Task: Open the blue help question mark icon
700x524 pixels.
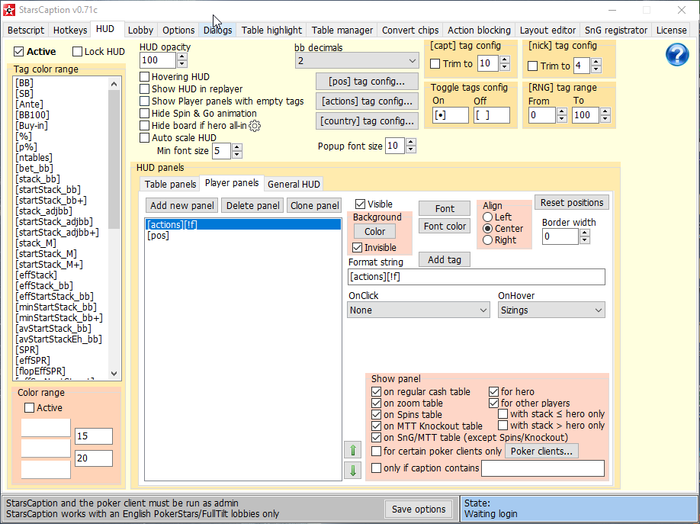Action: click(x=677, y=56)
